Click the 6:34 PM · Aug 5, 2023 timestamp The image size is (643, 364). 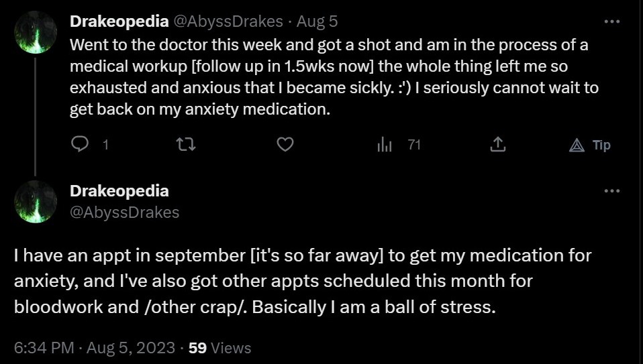pos(95,348)
